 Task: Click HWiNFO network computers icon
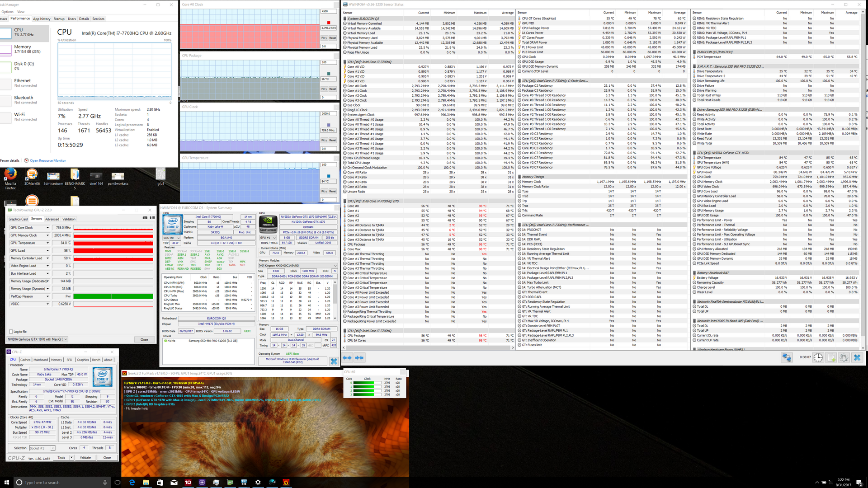pyautogui.click(x=787, y=357)
